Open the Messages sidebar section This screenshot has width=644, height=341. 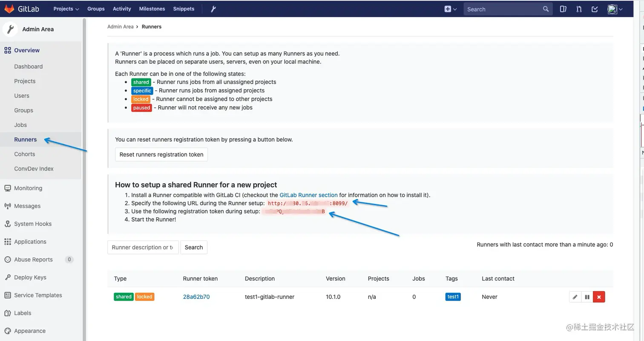[27, 206]
